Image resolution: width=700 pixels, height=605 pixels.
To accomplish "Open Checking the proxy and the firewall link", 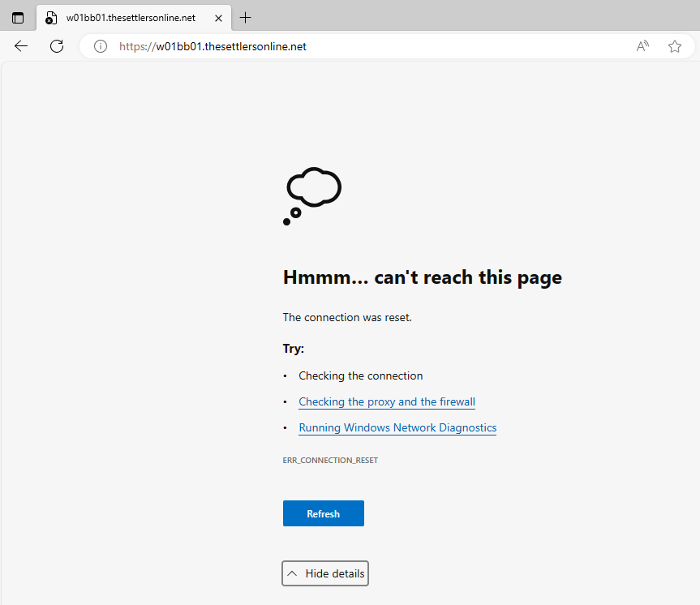I will pyautogui.click(x=387, y=401).
